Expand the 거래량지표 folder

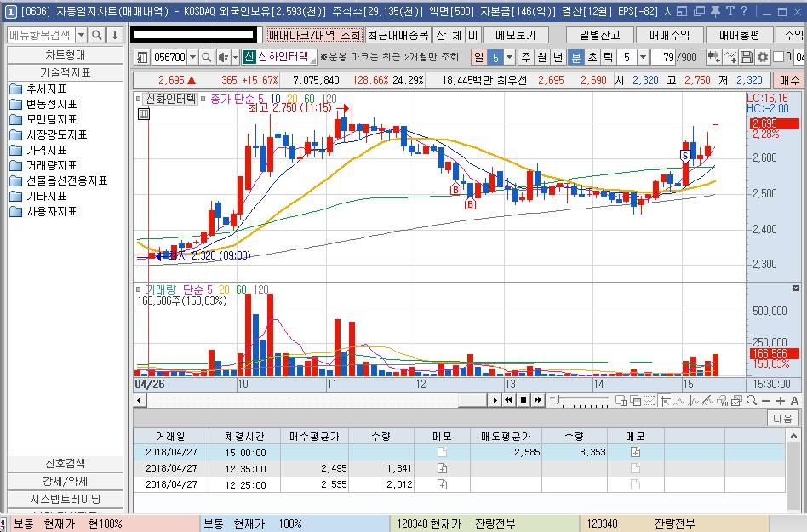click(x=43, y=165)
